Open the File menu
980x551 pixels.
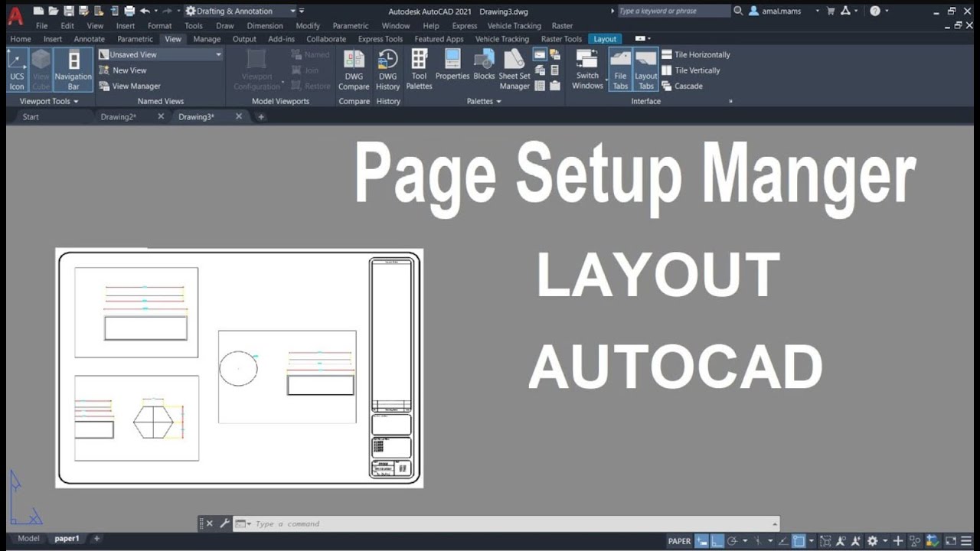pos(42,26)
